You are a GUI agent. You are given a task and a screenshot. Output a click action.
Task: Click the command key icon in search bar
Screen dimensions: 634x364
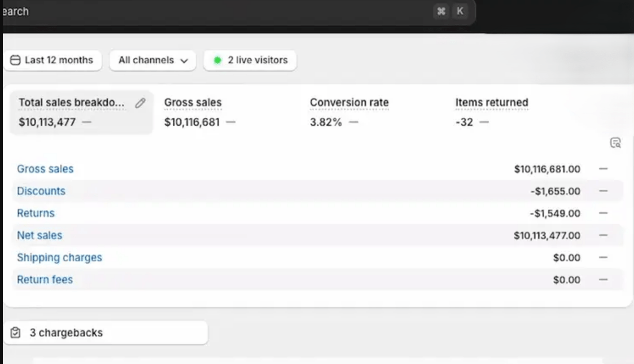[x=441, y=11]
